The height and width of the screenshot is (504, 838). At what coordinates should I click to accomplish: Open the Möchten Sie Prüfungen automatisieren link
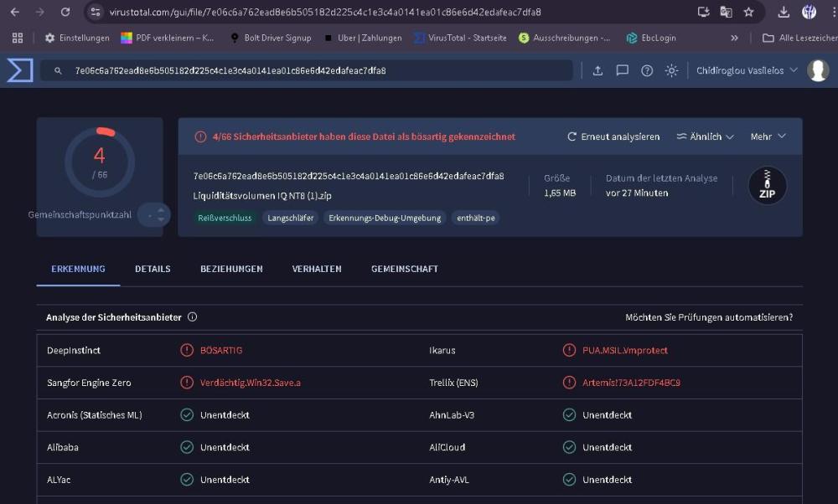point(708,317)
